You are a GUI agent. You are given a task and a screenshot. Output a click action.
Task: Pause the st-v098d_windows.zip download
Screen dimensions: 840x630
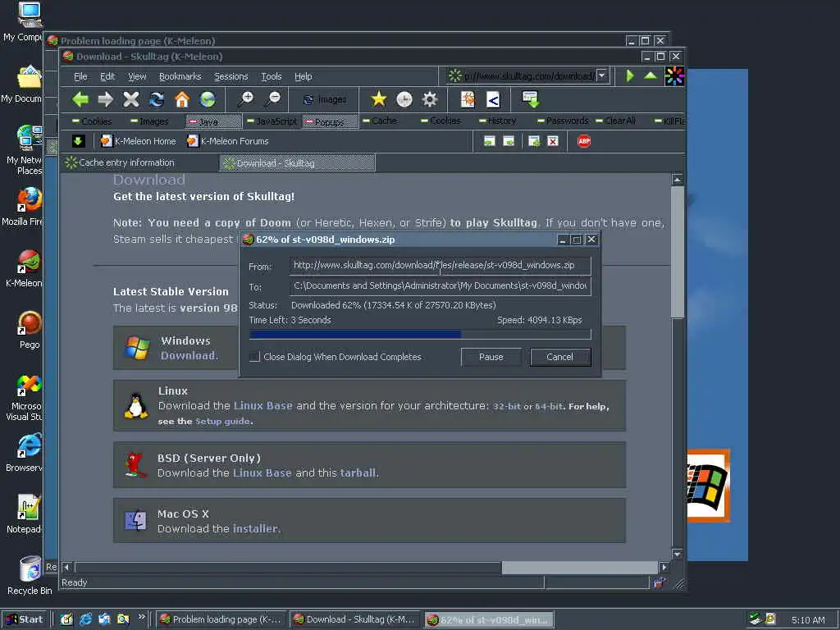[x=491, y=357]
